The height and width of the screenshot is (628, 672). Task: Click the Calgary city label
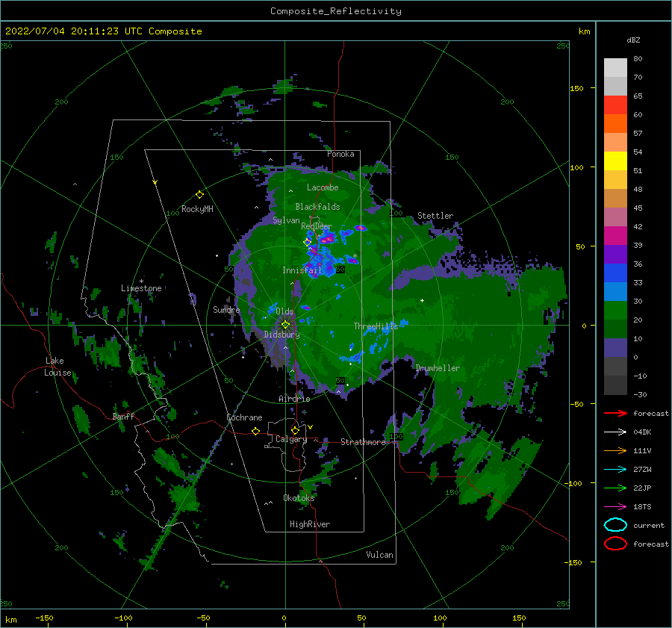click(291, 439)
